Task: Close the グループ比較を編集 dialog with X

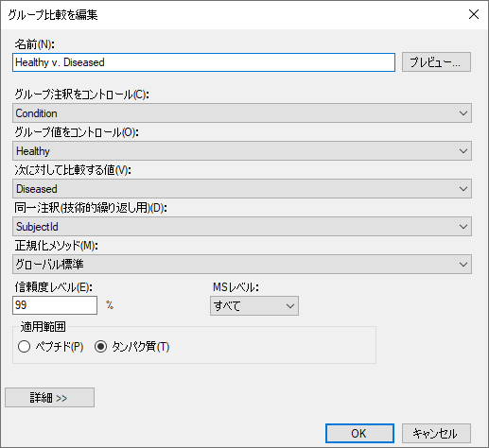Action: (x=474, y=14)
